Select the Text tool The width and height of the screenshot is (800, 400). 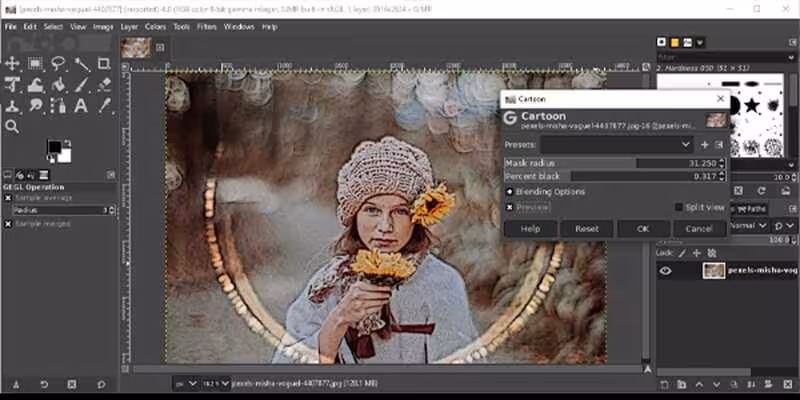(82, 106)
